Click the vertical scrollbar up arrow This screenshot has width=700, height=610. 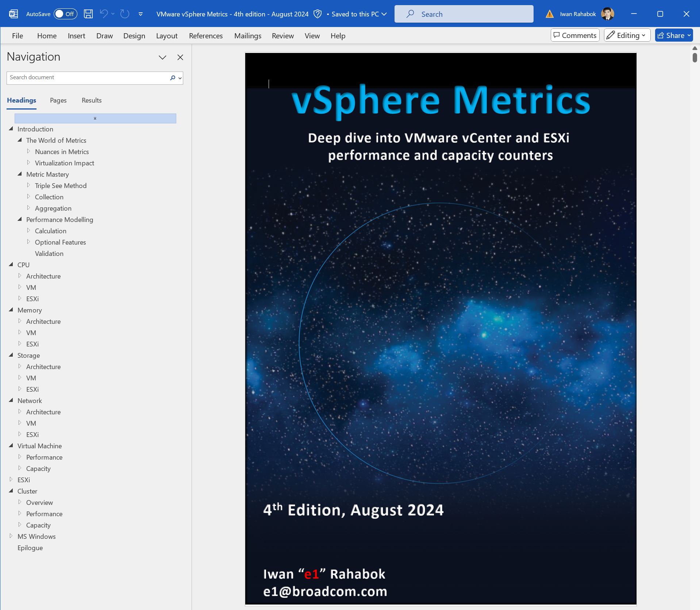pyautogui.click(x=695, y=48)
